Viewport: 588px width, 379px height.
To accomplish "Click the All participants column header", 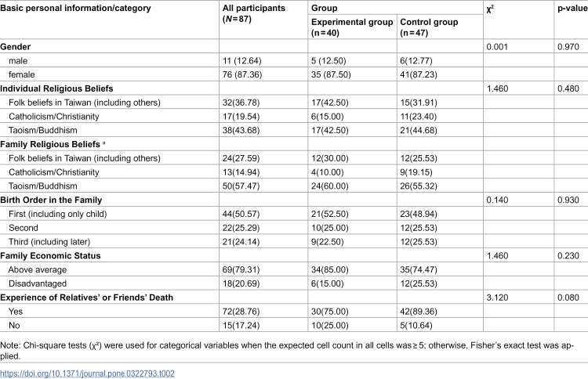I will click(x=254, y=13).
